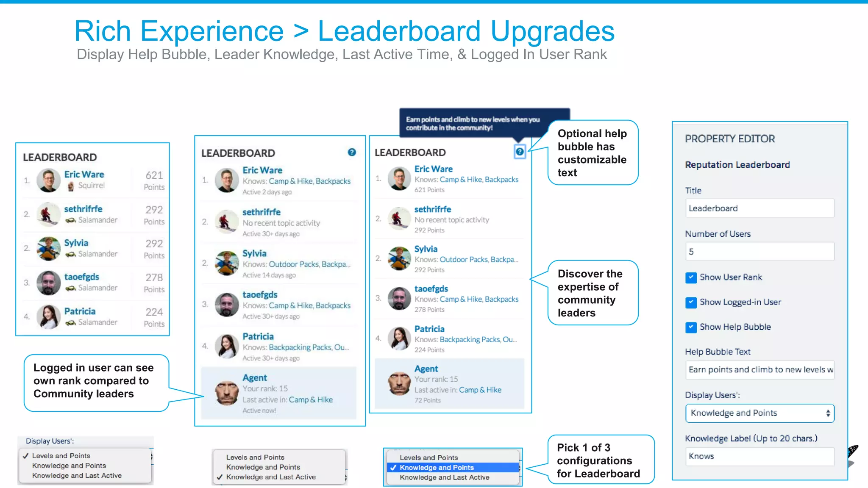Select Knowledge and Points in the middle bottom menu
Viewport: 868px width, 488px height.
[x=280, y=467]
